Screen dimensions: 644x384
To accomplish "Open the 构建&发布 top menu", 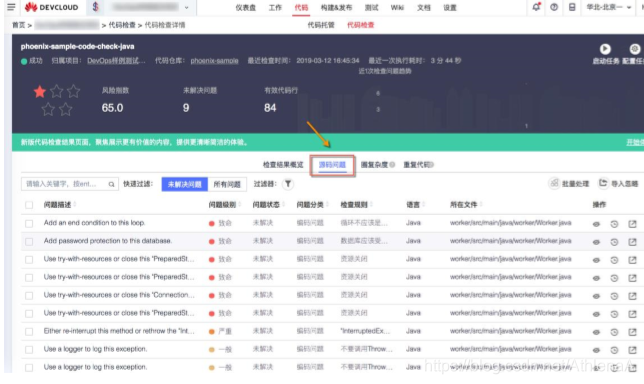I will [x=336, y=8].
